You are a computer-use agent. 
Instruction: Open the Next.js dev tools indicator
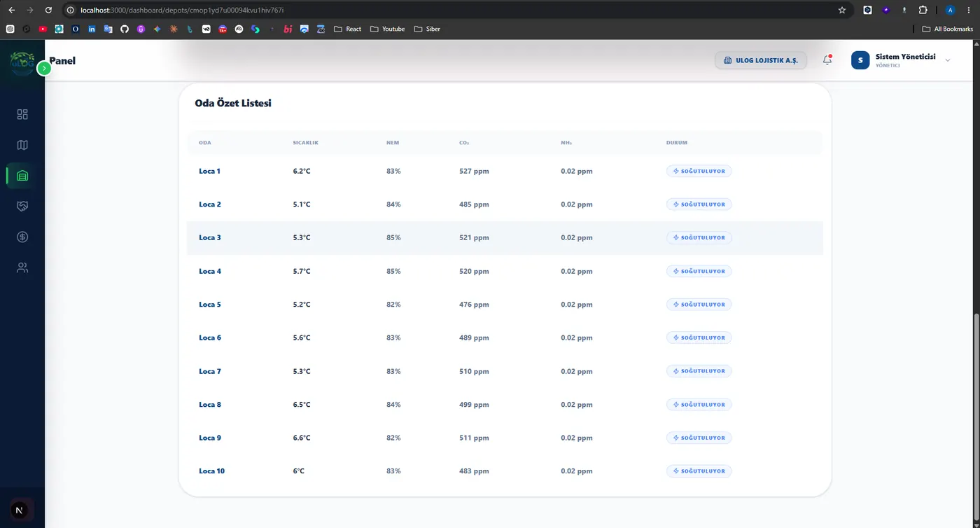pos(19,510)
